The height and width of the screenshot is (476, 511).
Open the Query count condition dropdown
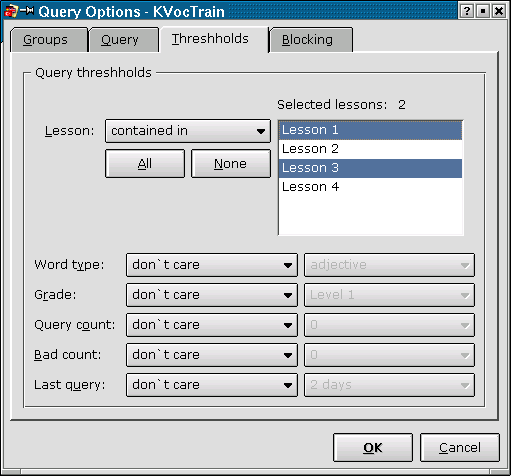(212, 325)
